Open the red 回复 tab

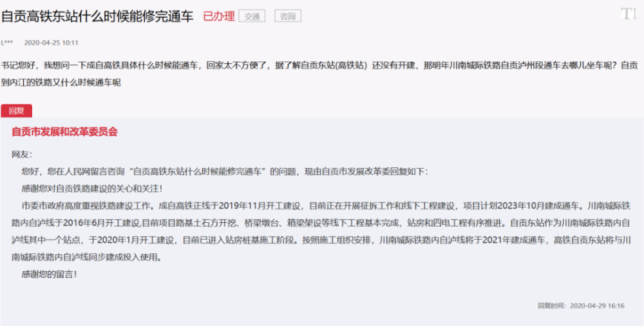click(17, 111)
